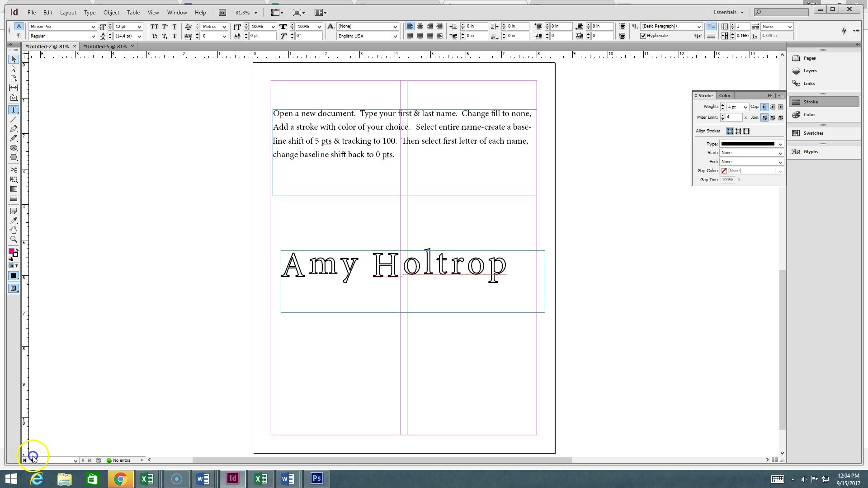Select the Hand tool
The width and height of the screenshot is (868, 488).
[14, 230]
